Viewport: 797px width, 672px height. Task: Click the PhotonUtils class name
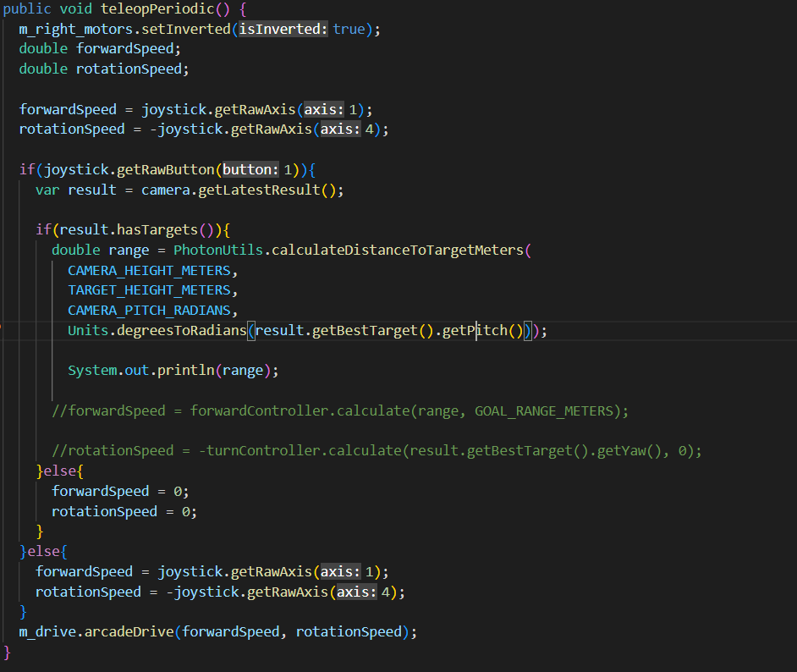218,251
